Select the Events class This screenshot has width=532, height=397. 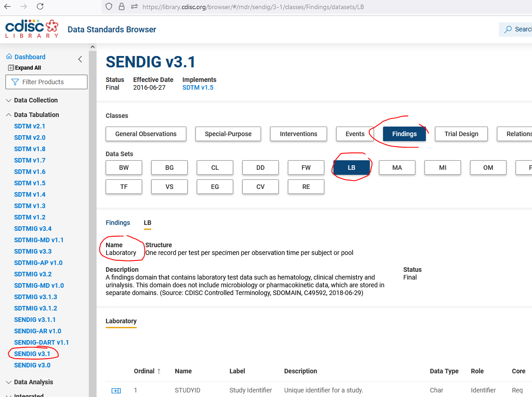(355, 134)
